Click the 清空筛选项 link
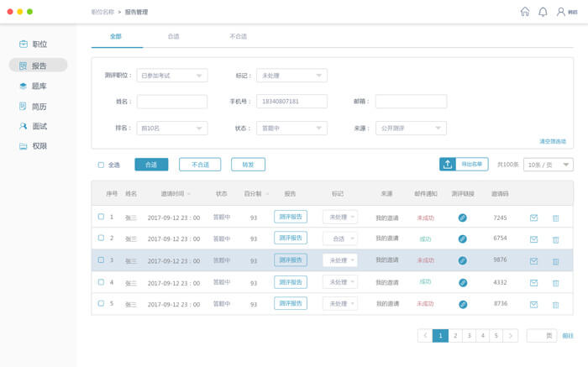588x367 pixels. pyautogui.click(x=553, y=141)
